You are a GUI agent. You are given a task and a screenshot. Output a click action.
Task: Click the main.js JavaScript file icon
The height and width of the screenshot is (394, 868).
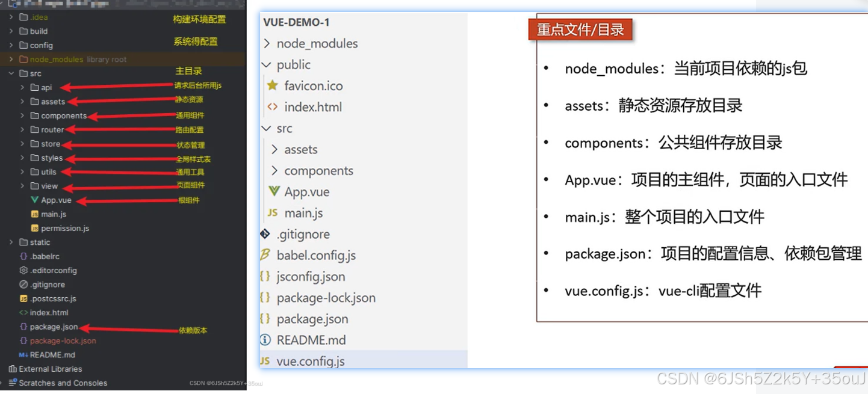point(273,212)
